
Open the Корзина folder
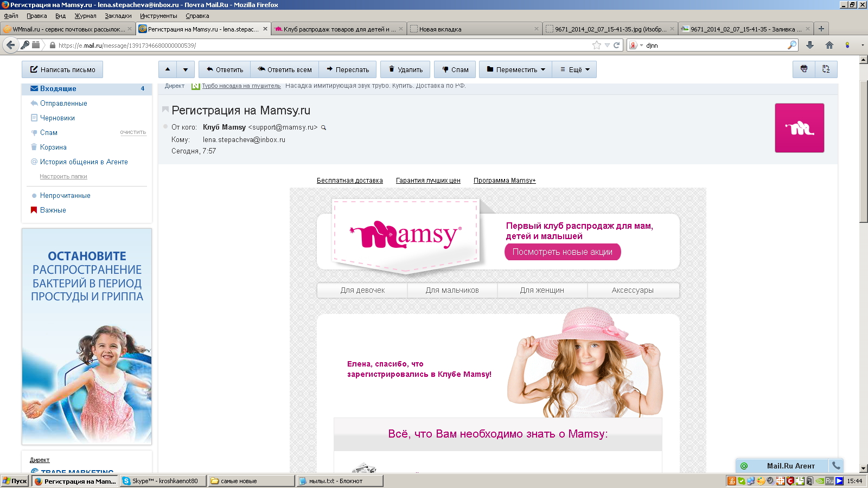[x=53, y=147]
